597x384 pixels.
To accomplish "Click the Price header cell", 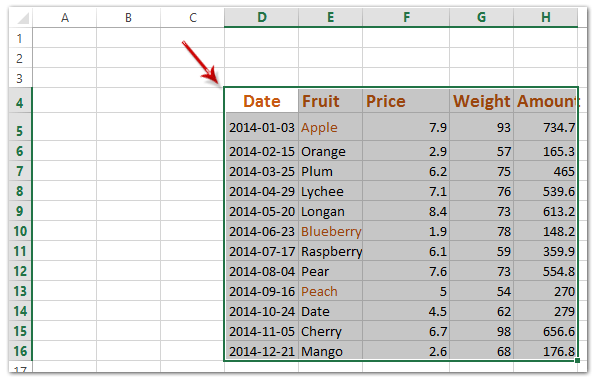I will (406, 101).
